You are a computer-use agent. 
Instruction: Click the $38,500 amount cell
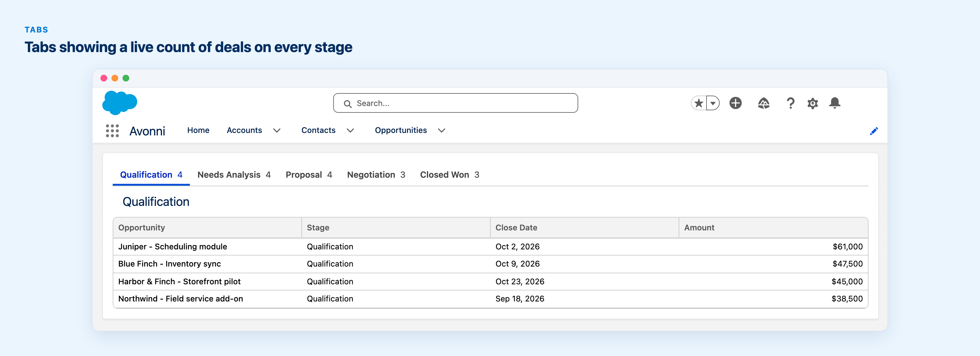[x=773, y=299]
